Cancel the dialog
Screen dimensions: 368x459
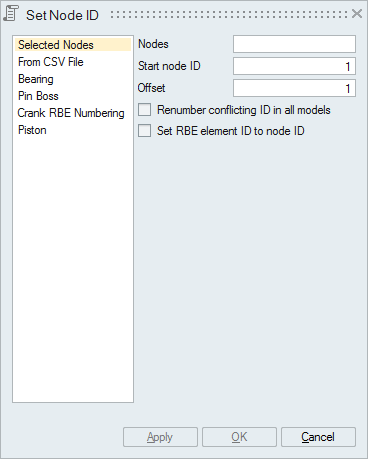click(x=318, y=437)
